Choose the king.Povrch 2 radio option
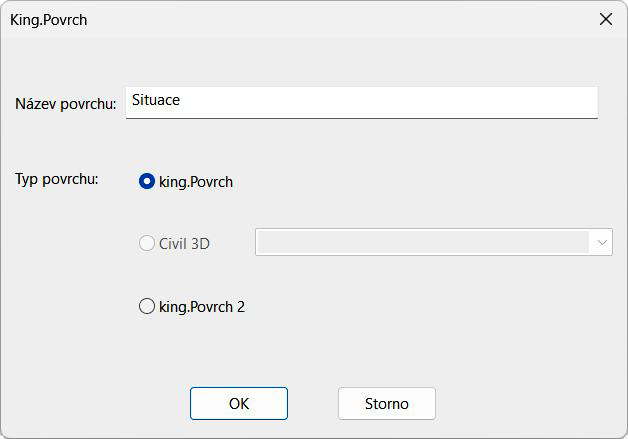The width and height of the screenshot is (628, 439). 147,307
